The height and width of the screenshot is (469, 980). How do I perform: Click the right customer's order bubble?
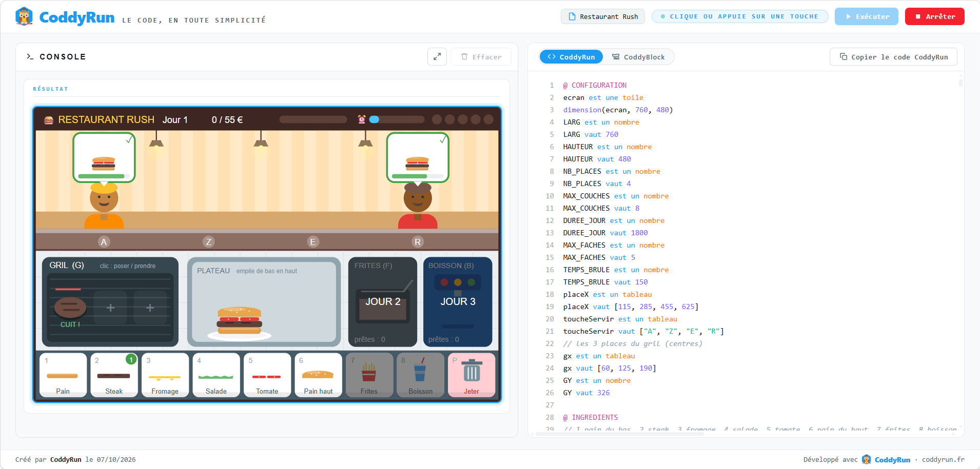pyautogui.click(x=418, y=157)
